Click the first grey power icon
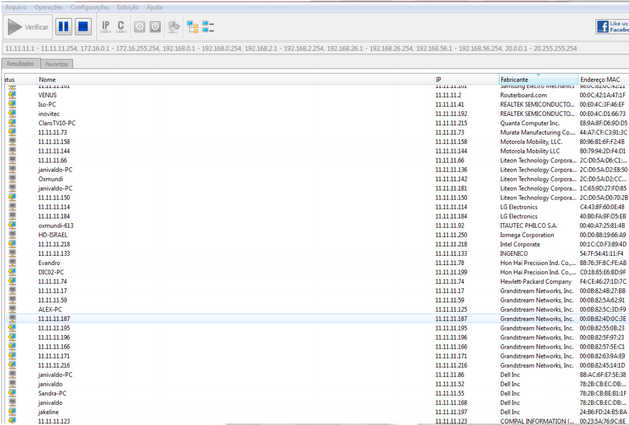 pyautogui.click(x=139, y=27)
